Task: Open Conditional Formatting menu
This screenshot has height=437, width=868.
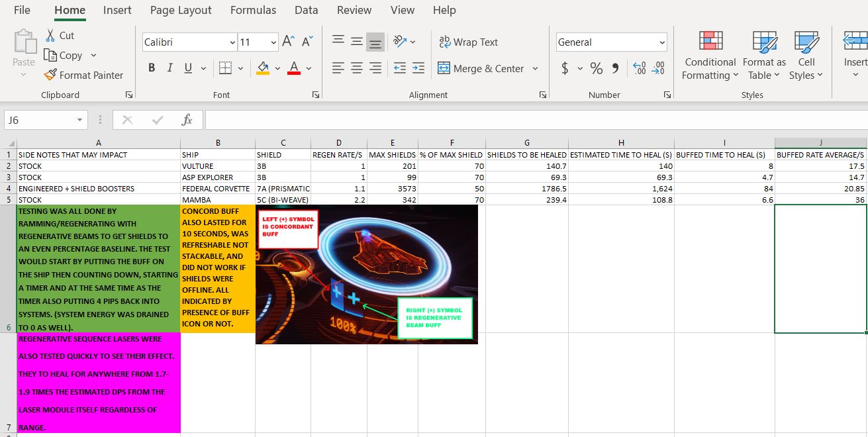Action: pos(710,56)
